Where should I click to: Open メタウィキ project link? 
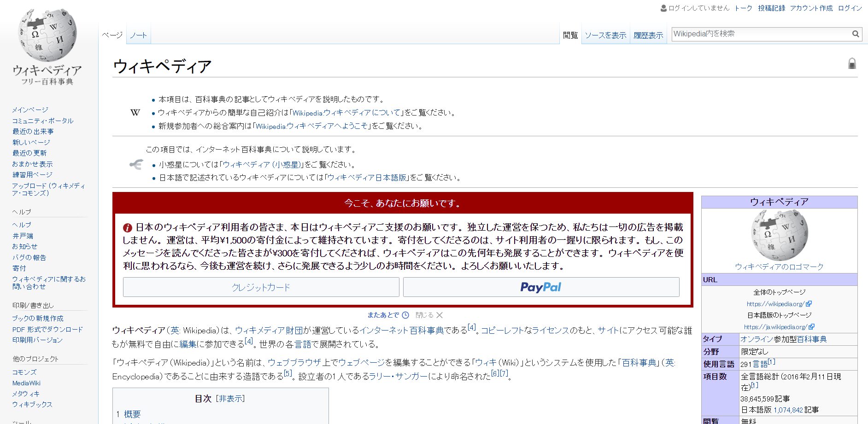(x=26, y=394)
